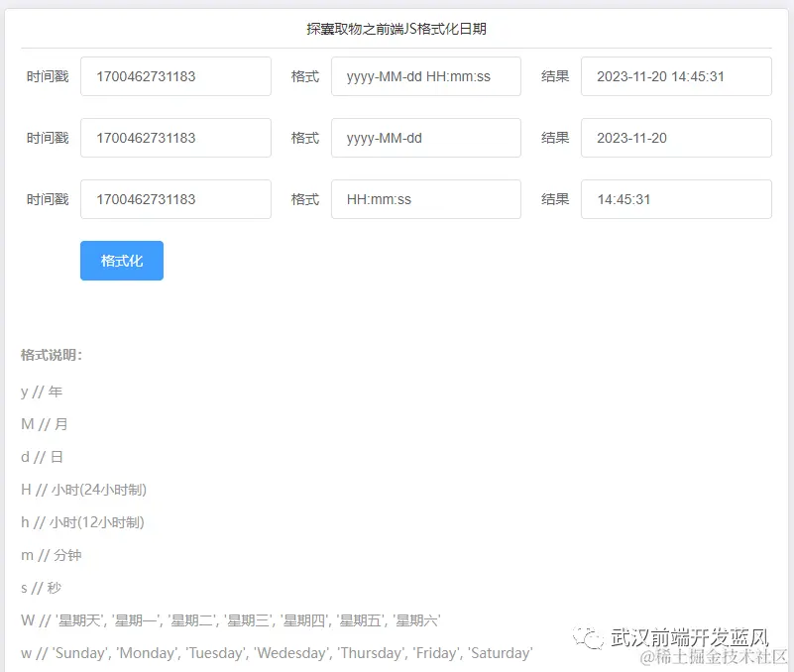794x672 pixels.
Task: Click the blue 格式化 button
Action: pyautogui.click(x=122, y=261)
